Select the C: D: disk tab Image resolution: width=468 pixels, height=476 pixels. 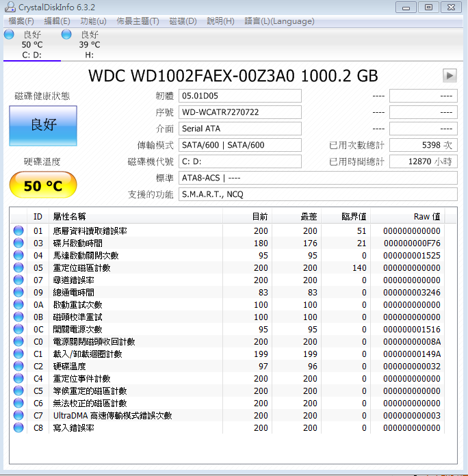(x=32, y=44)
